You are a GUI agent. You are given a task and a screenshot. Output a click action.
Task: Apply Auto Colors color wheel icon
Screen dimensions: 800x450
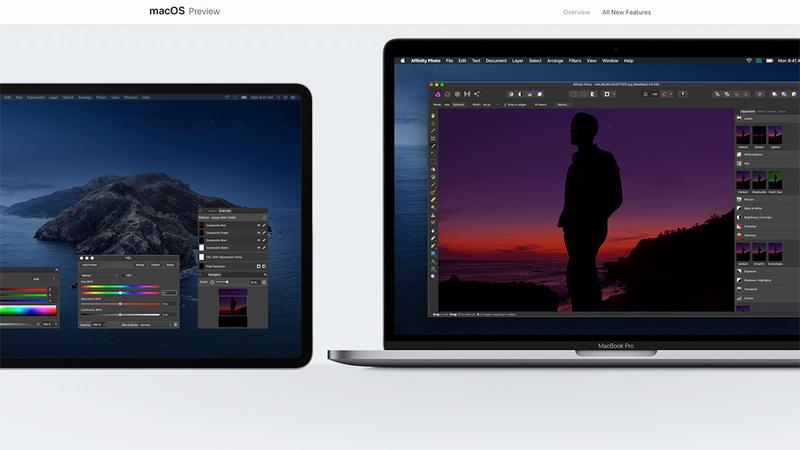click(x=530, y=94)
